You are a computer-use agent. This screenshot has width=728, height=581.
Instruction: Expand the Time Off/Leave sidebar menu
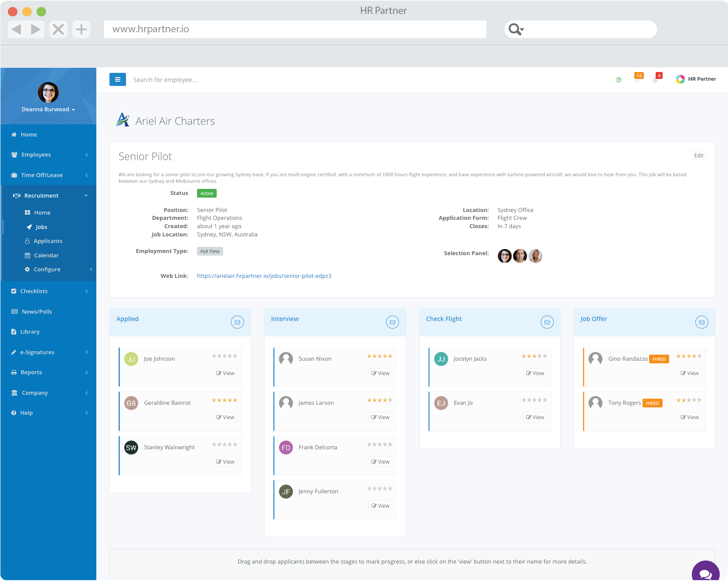pos(48,175)
